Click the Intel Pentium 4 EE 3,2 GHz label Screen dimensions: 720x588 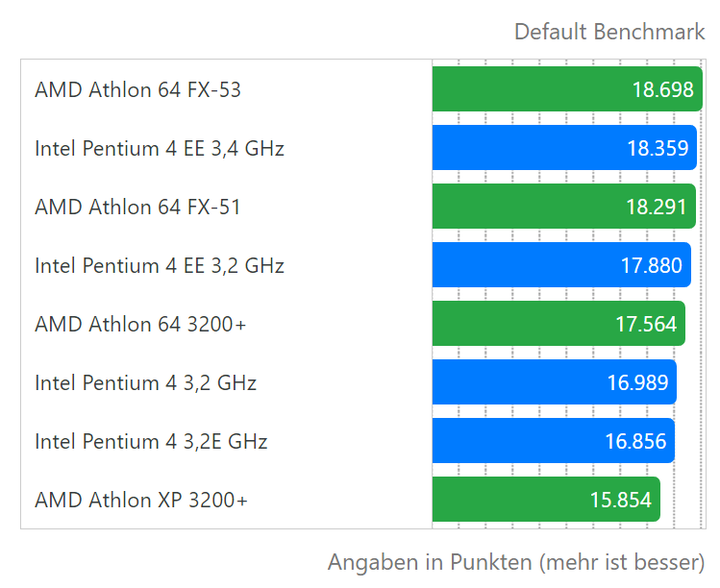(x=160, y=265)
